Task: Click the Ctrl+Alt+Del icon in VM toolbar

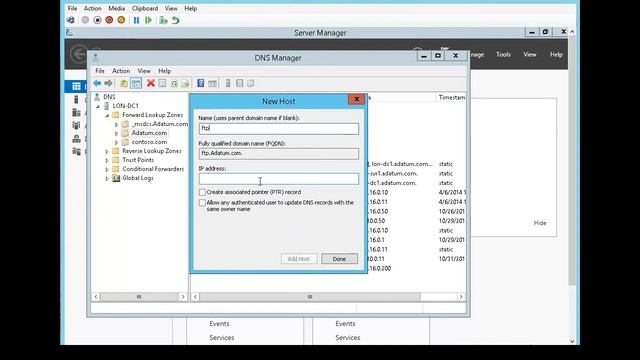Action: (x=71, y=20)
